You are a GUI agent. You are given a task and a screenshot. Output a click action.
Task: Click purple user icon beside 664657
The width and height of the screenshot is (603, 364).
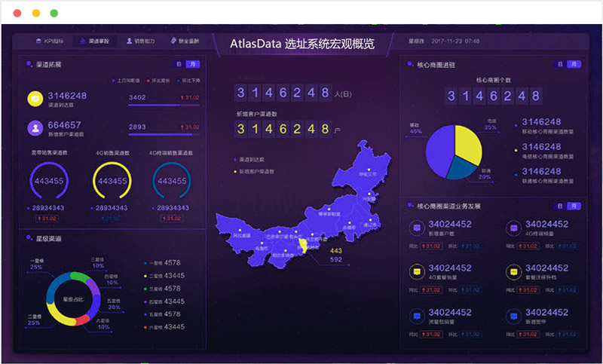pyautogui.click(x=35, y=128)
